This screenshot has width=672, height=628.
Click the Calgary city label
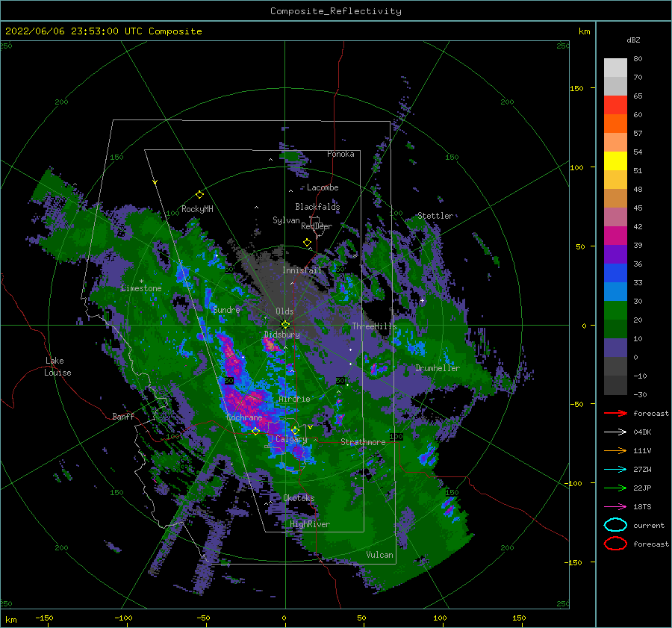click(x=291, y=439)
